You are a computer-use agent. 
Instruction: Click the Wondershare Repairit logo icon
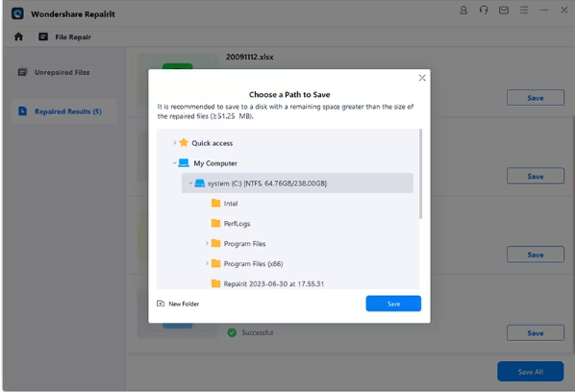coord(17,13)
